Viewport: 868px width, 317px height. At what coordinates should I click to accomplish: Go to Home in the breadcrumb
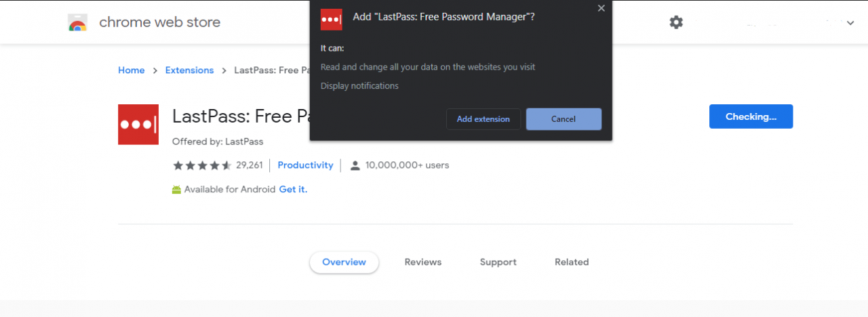[x=131, y=70]
